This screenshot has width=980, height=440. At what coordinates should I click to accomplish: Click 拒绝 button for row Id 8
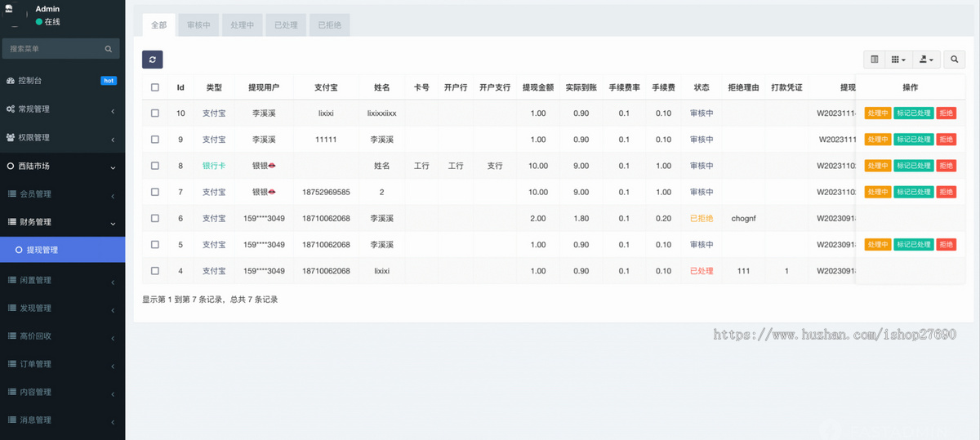(x=947, y=166)
